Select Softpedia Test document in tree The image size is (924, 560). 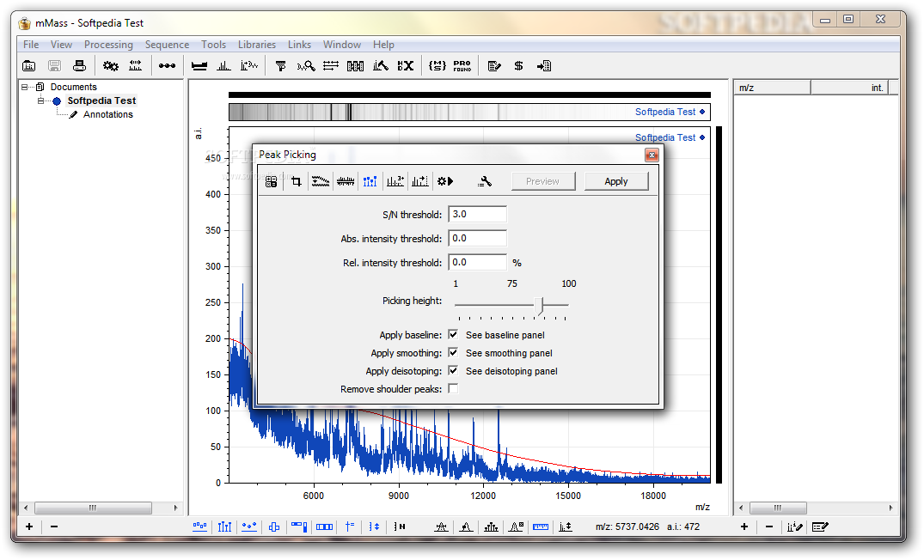tap(101, 100)
